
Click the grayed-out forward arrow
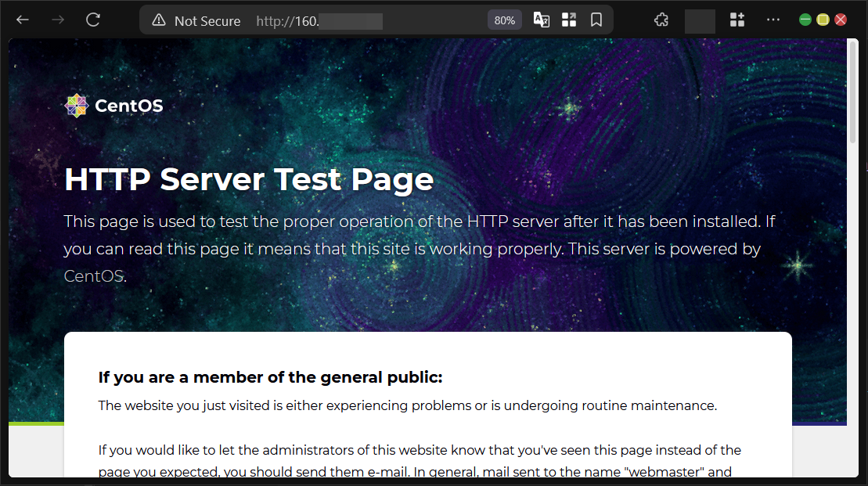(x=57, y=20)
